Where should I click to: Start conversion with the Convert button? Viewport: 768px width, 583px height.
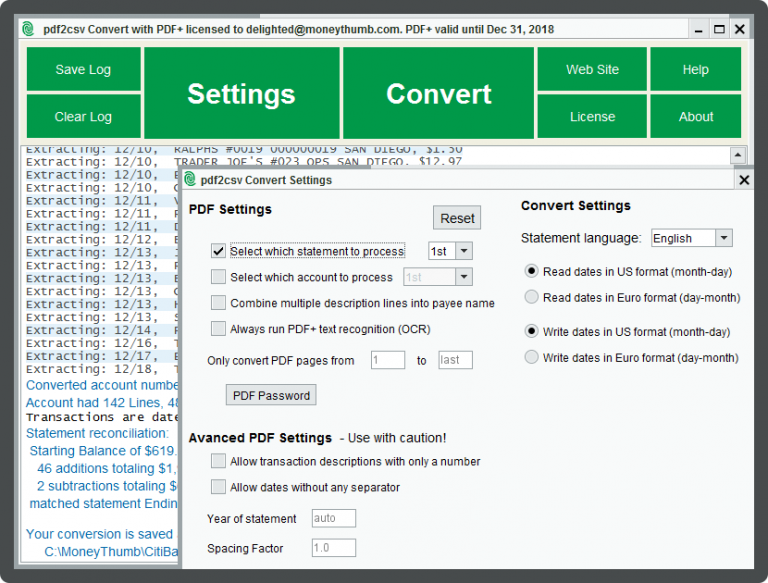[438, 93]
